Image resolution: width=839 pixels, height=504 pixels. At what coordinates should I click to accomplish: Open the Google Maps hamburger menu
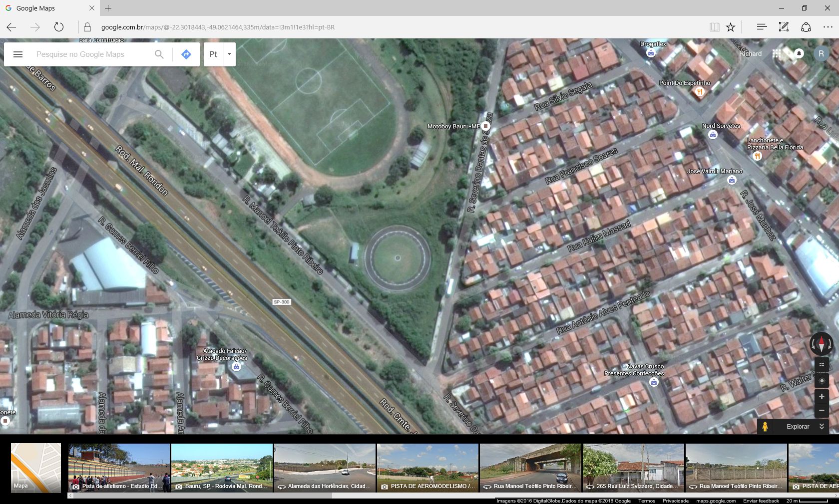pyautogui.click(x=18, y=54)
